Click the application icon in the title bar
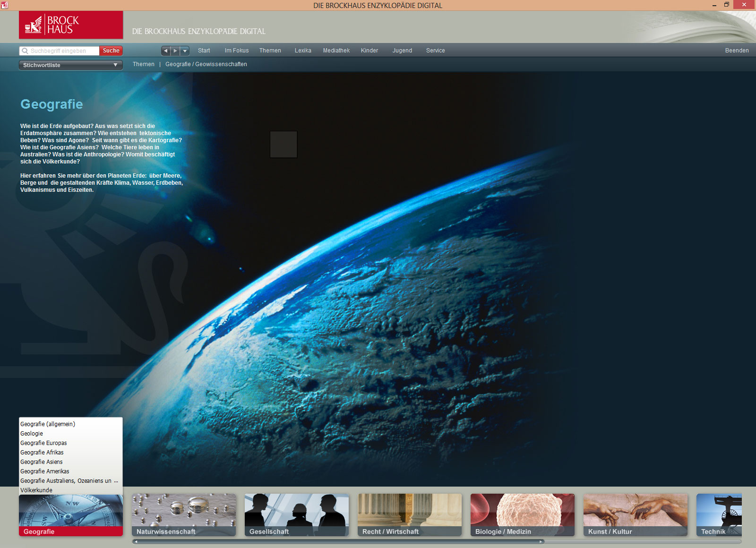 click(5, 5)
